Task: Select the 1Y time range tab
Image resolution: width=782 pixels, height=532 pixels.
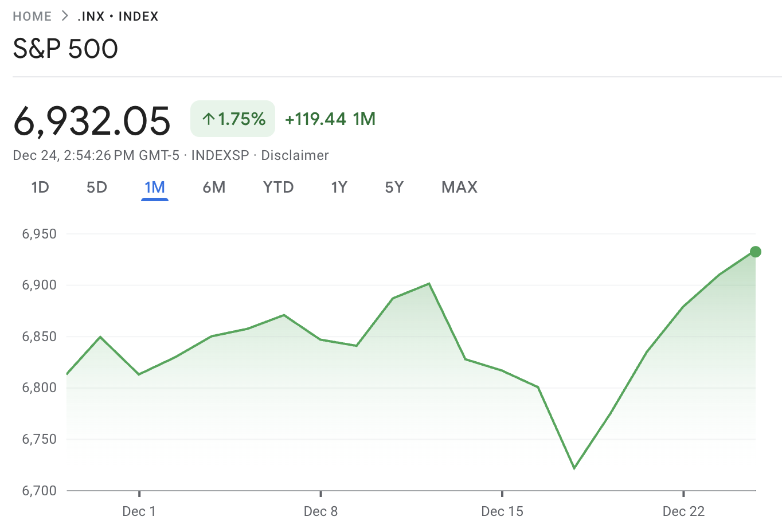Action: pyautogui.click(x=339, y=187)
